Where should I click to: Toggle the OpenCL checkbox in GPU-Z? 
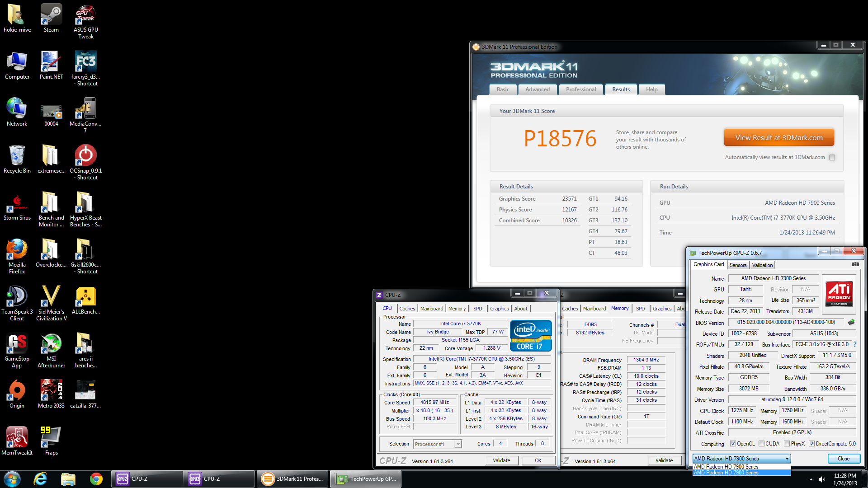pos(733,444)
